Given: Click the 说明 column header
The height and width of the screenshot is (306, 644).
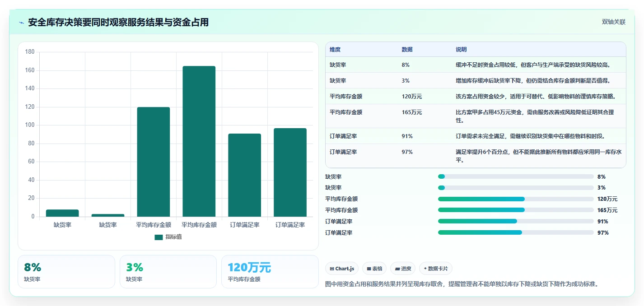Looking at the screenshot, I should [461, 50].
